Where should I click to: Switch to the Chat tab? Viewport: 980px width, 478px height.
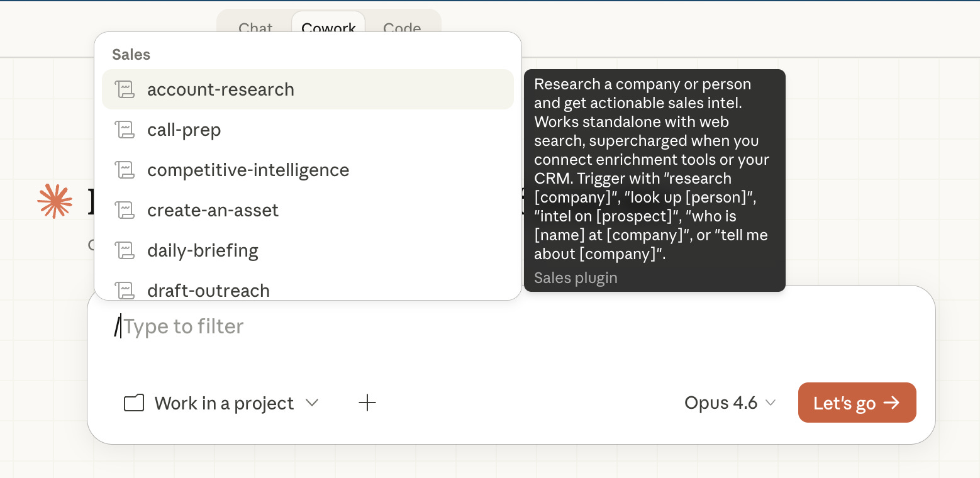coord(255,29)
